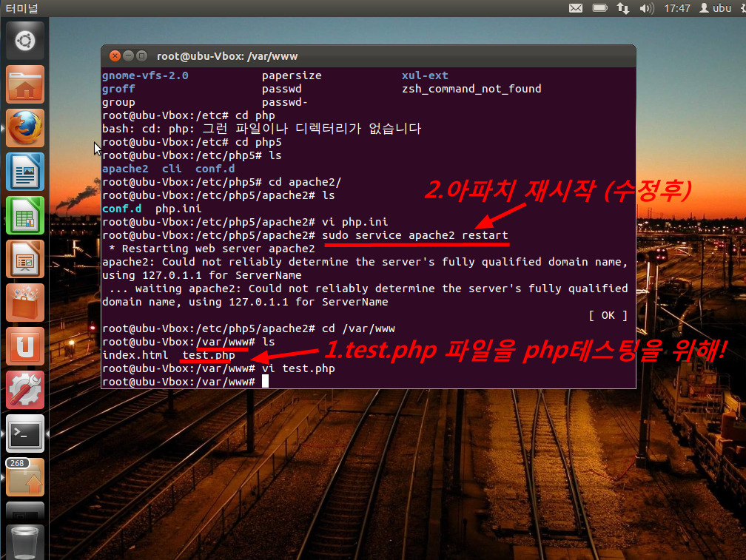The image size is (746, 560).
Task: Open the Home Folder file manager
Action: coord(25,84)
